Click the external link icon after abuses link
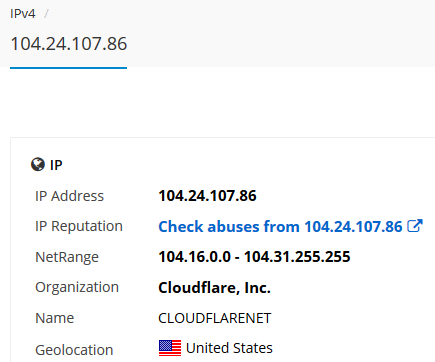Viewport: 435px width, 362px height. coord(415,226)
